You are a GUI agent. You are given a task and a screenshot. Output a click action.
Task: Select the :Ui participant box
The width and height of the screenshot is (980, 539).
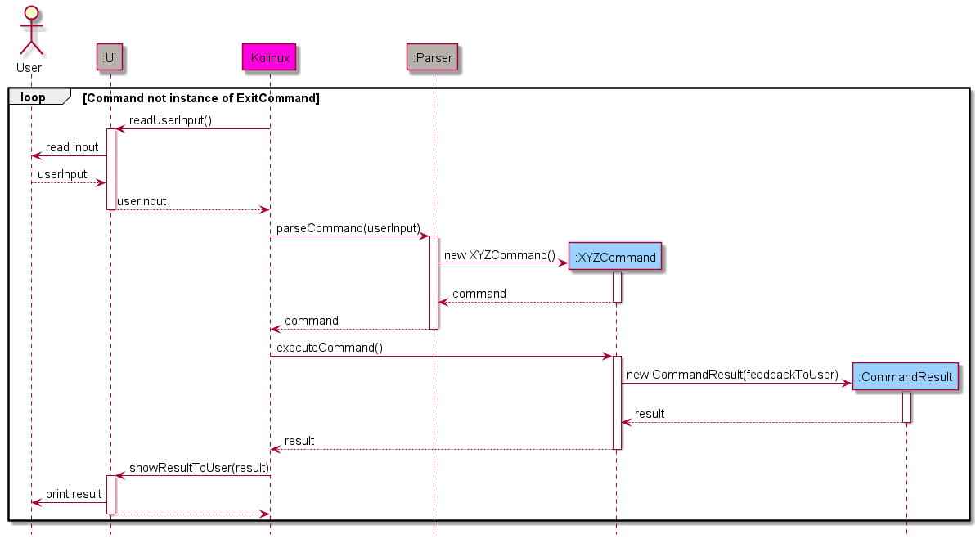(x=110, y=57)
